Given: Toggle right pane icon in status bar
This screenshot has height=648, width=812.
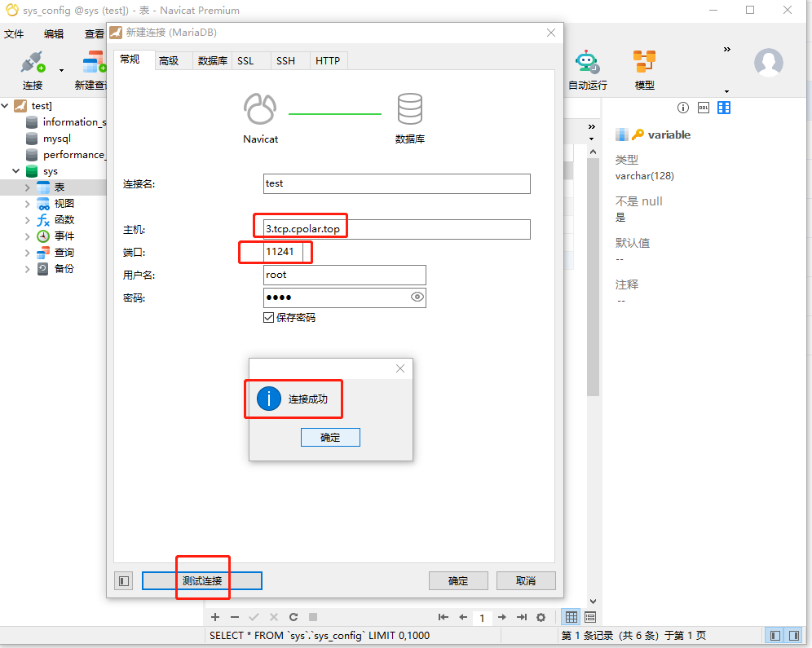Looking at the screenshot, I should click(794, 636).
